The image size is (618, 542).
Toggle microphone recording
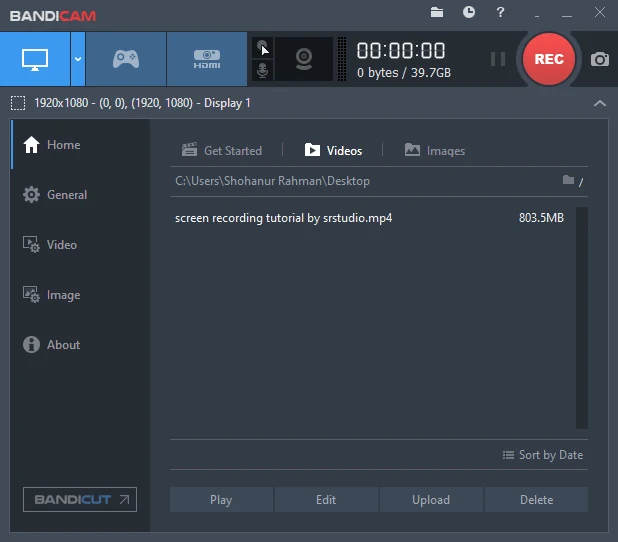262,71
